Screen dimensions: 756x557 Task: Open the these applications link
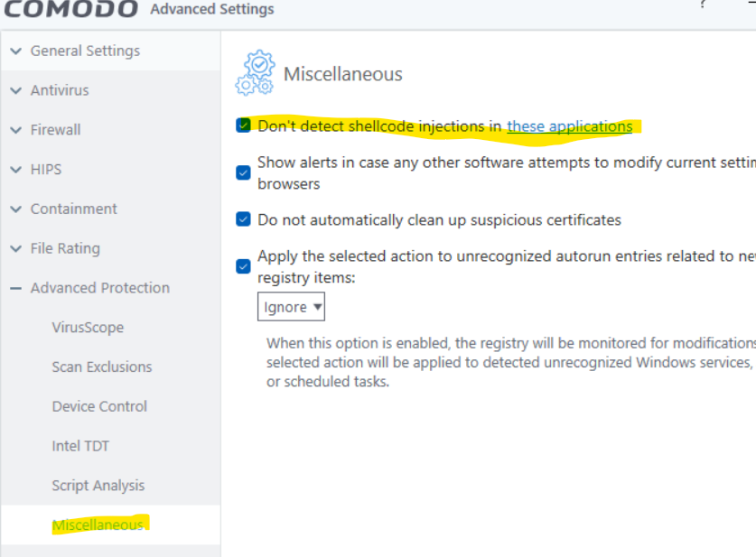click(x=569, y=125)
